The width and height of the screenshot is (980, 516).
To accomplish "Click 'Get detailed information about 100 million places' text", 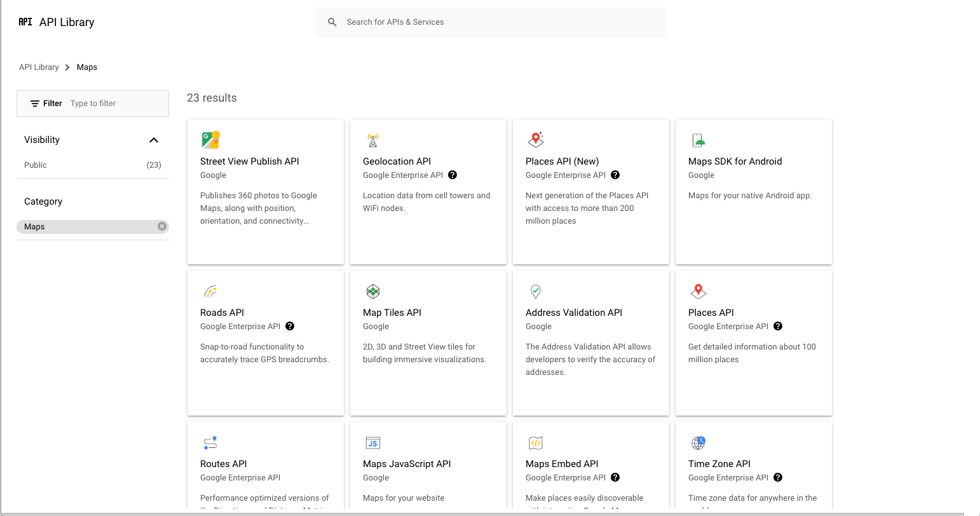I will (x=752, y=353).
